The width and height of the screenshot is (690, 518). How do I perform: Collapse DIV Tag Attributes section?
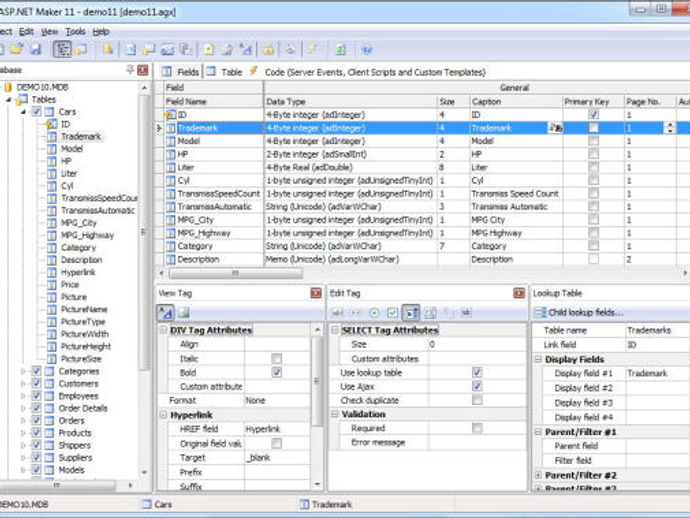click(x=163, y=330)
